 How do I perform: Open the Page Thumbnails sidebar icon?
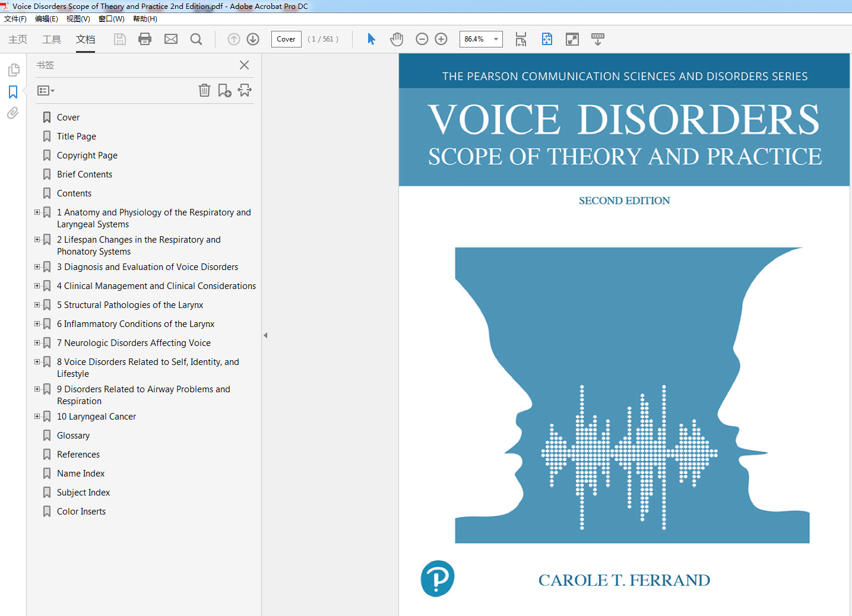coord(13,70)
